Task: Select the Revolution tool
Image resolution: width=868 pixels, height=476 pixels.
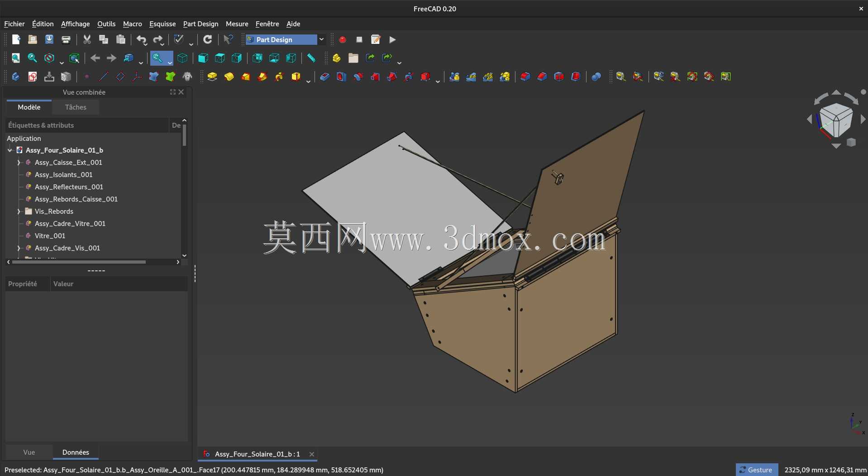Action: click(229, 77)
